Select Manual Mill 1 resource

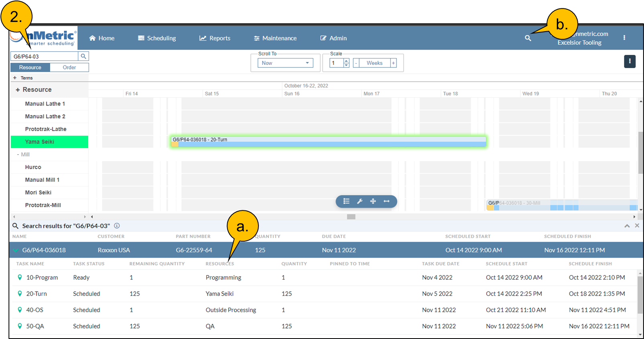tap(42, 180)
